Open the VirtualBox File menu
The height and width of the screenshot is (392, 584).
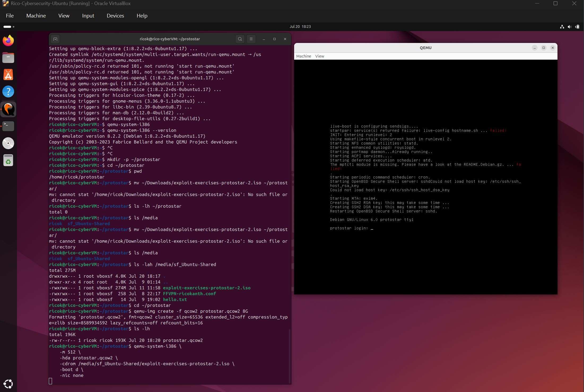tap(10, 16)
